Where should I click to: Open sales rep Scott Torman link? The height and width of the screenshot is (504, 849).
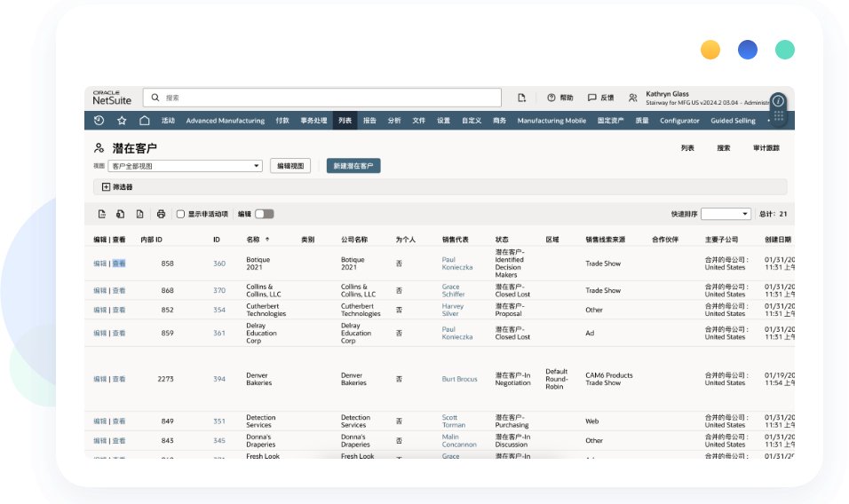[x=453, y=421]
